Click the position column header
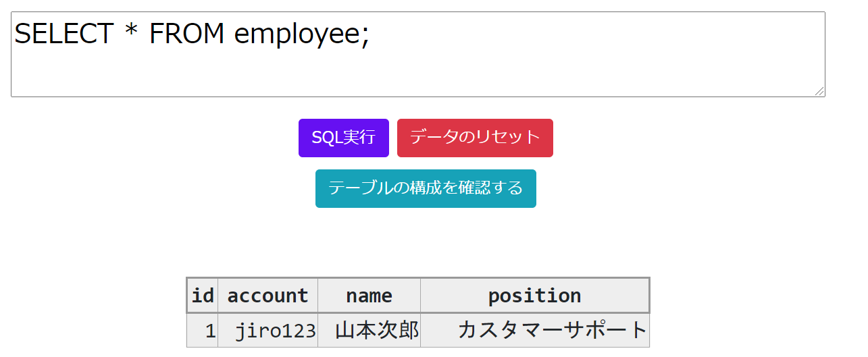The image size is (868, 357). [534, 296]
